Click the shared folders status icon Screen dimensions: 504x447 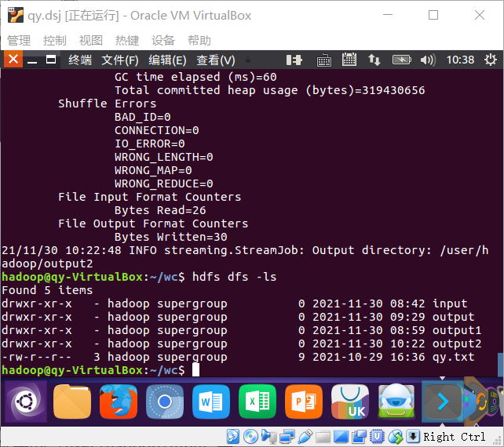(323, 437)
